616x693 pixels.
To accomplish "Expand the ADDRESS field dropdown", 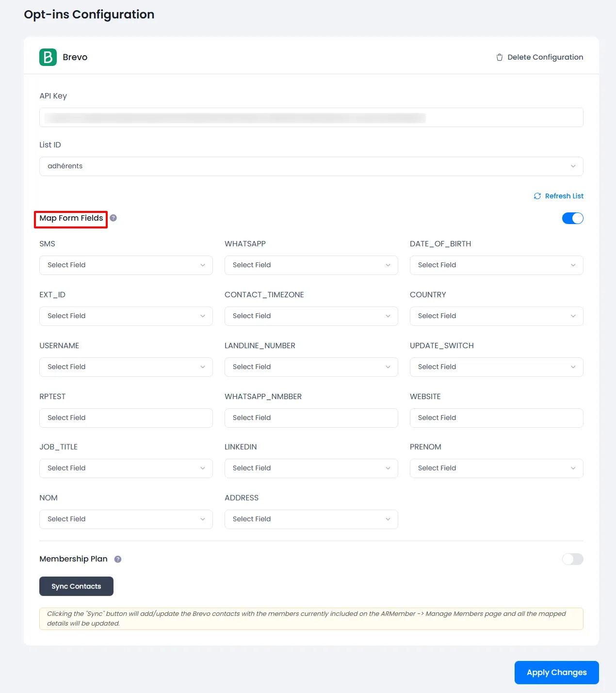I will click(311, 519).
